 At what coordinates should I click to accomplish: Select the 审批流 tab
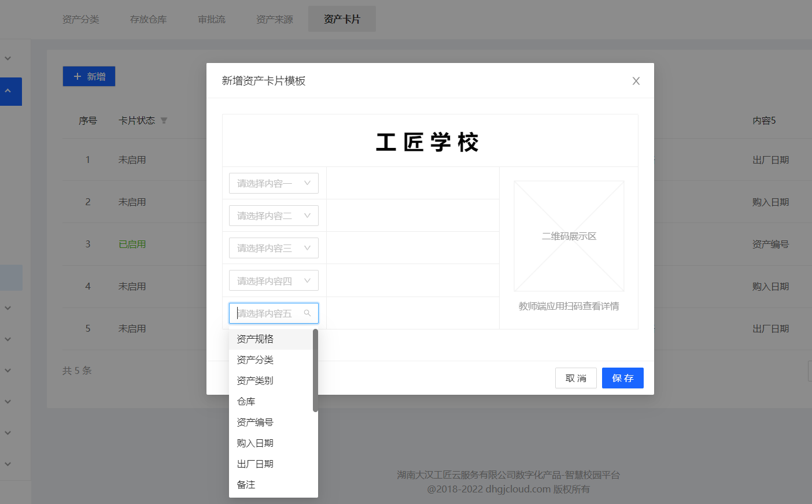coord(211,19)
